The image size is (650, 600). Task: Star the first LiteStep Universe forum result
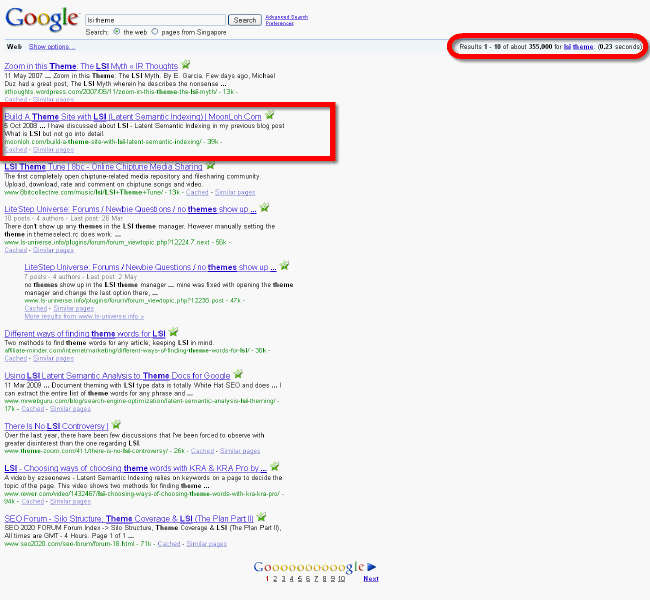coord(264,207)
